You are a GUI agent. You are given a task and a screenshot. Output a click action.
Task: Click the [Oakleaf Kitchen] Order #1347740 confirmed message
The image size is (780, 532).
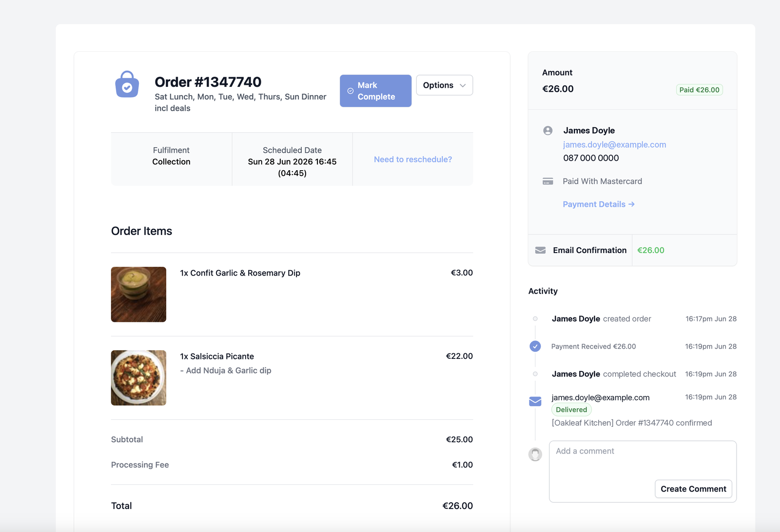(x=632, y=423)
